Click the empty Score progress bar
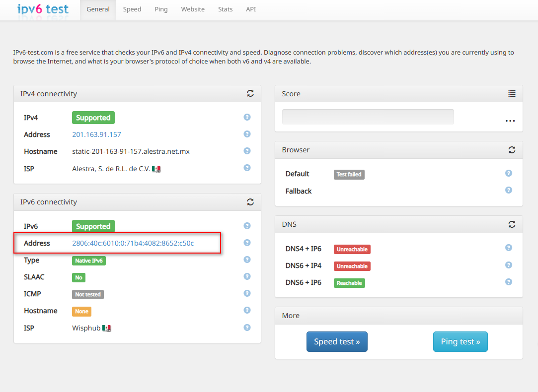Image resolution: width=538 pixels, height=392 pixels. pos(368,117)
